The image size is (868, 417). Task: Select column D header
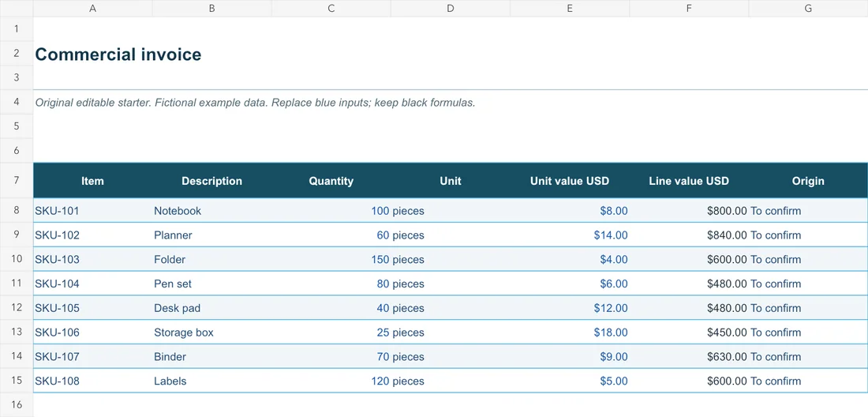450,9
